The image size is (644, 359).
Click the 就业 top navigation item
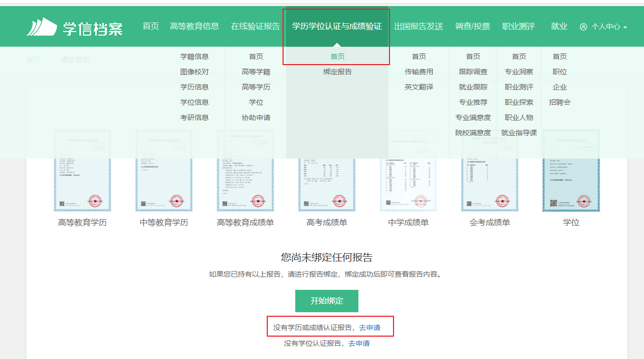[559, 26]
